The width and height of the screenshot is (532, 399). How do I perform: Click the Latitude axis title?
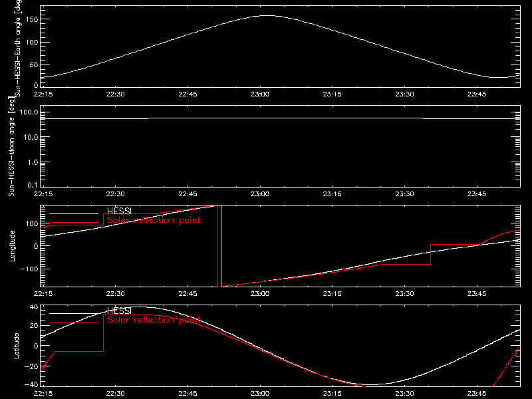pos(16,346)
